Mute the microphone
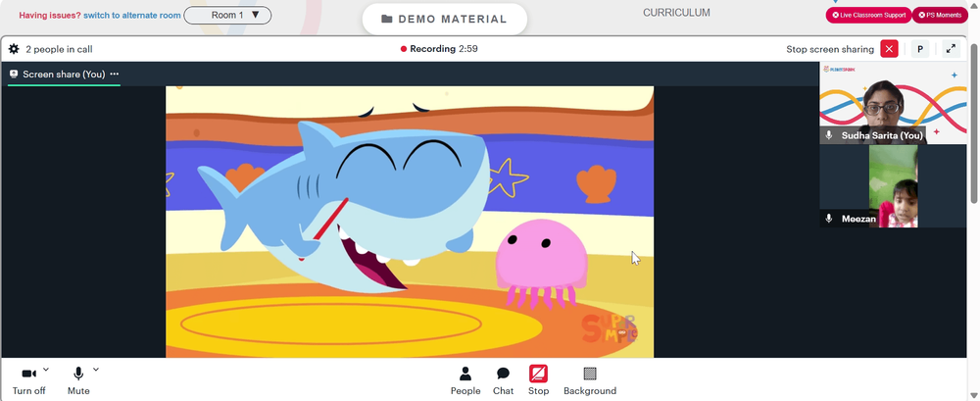Viewport: 980px width, 401px height. click(78, 381)
